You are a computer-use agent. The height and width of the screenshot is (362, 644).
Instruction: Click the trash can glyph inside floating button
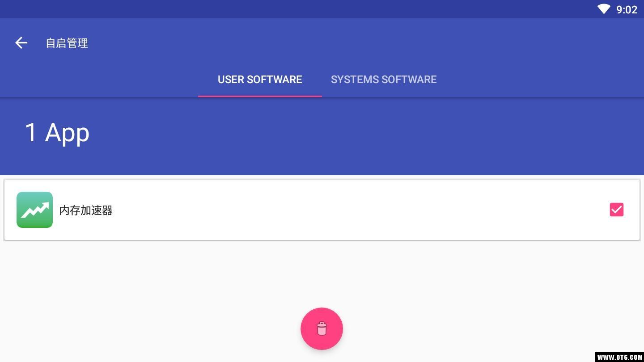coord(322,328)
